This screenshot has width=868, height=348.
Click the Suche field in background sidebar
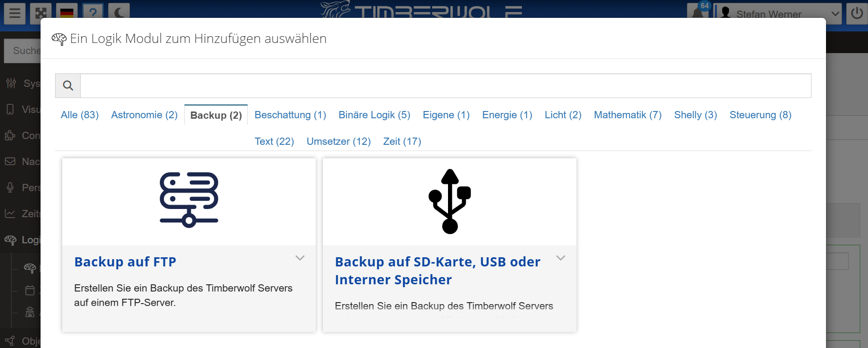click(x=22, y=51)
